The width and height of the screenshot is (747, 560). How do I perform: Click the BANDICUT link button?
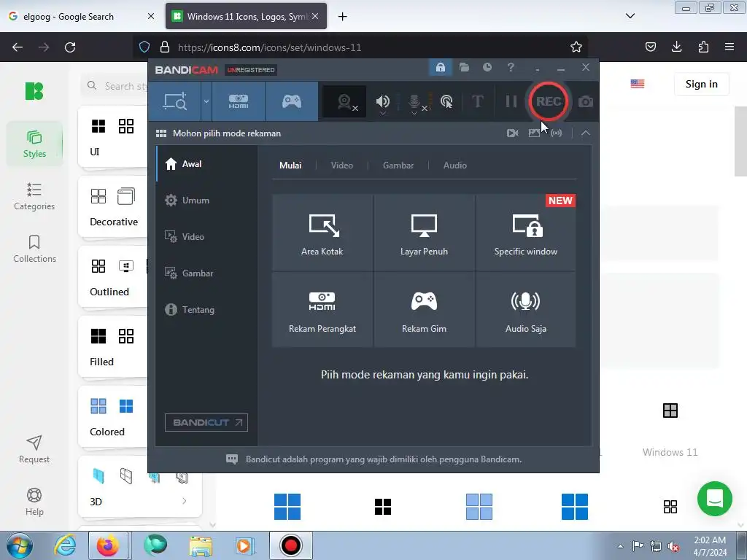206,422
